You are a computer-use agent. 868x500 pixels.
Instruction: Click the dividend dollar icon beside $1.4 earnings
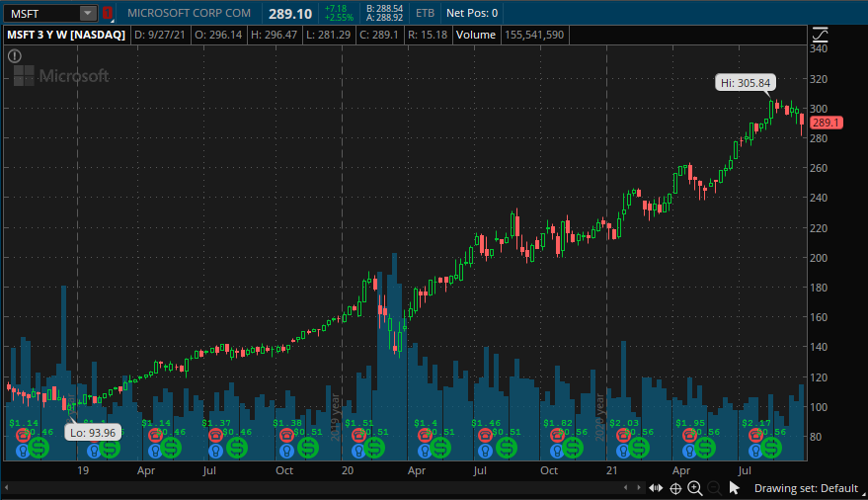[440, 448]
